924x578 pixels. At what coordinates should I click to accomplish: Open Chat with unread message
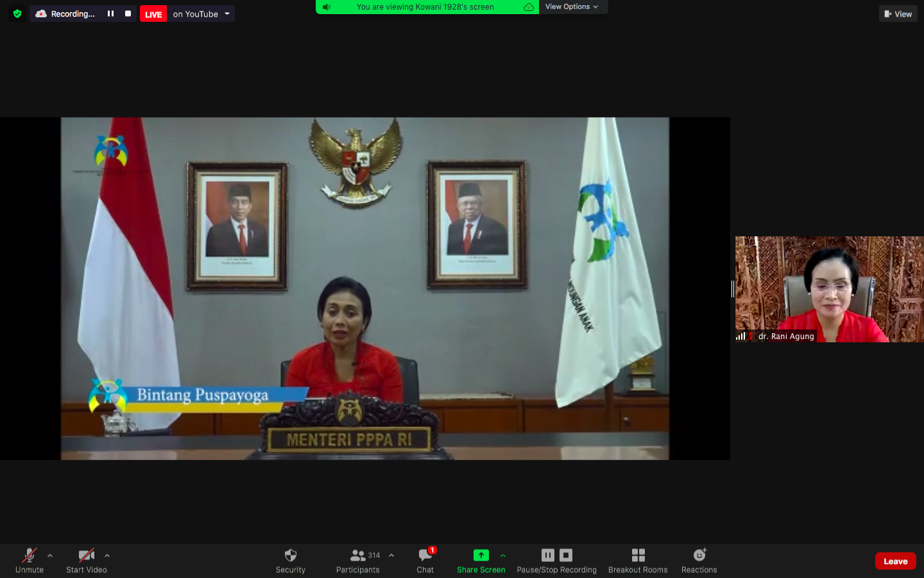coord(425,560)
